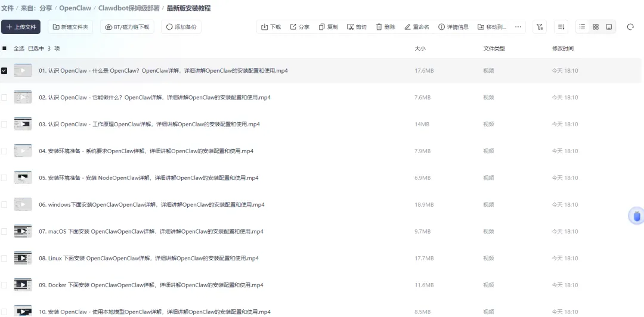The width and height of the screenshot is (644, 317).
Task: Open file 10. 安装 OpenClaw 使用本地模型
Action: (155, 312)
